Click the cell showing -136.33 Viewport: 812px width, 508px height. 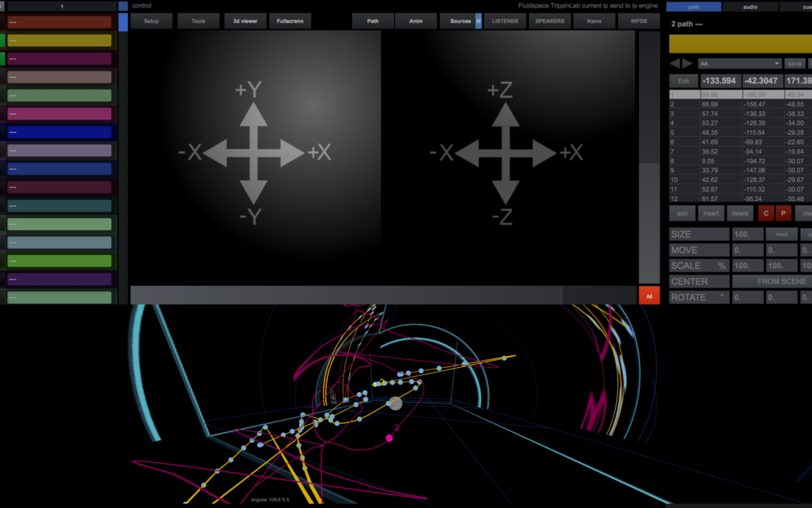coord(763,114)
